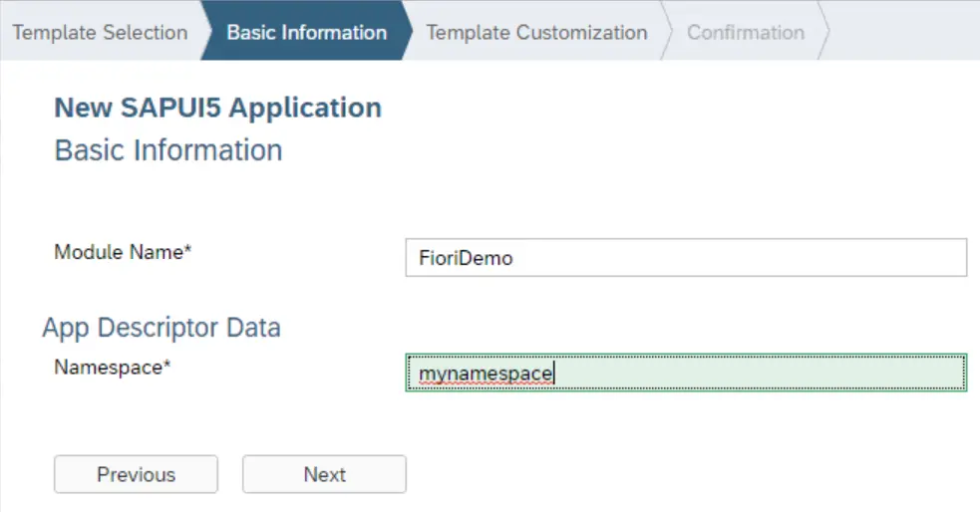Open the Template Customization wizard step

click(x=536, y=32)
